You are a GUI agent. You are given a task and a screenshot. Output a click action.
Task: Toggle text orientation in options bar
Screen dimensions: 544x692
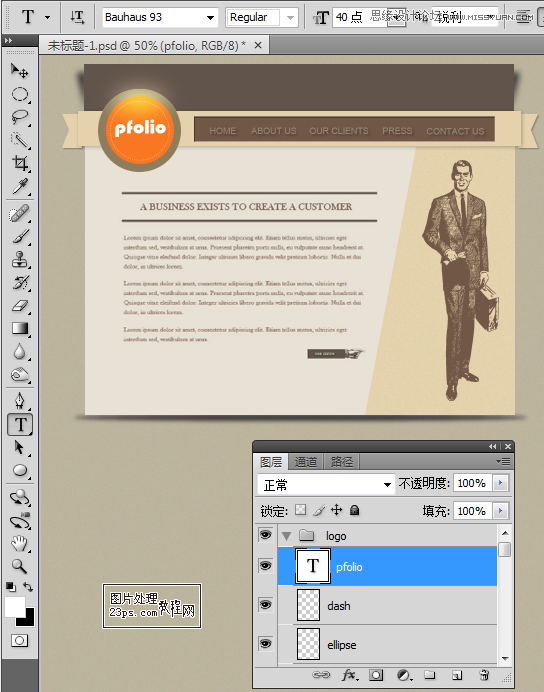tap(77, 17)
